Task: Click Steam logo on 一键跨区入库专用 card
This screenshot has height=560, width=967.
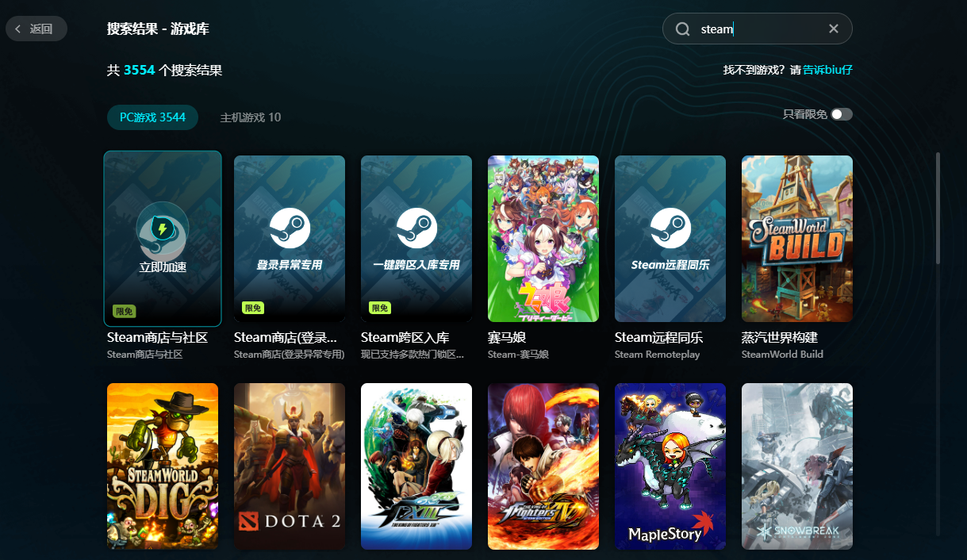Action: (x=416, y=228)
